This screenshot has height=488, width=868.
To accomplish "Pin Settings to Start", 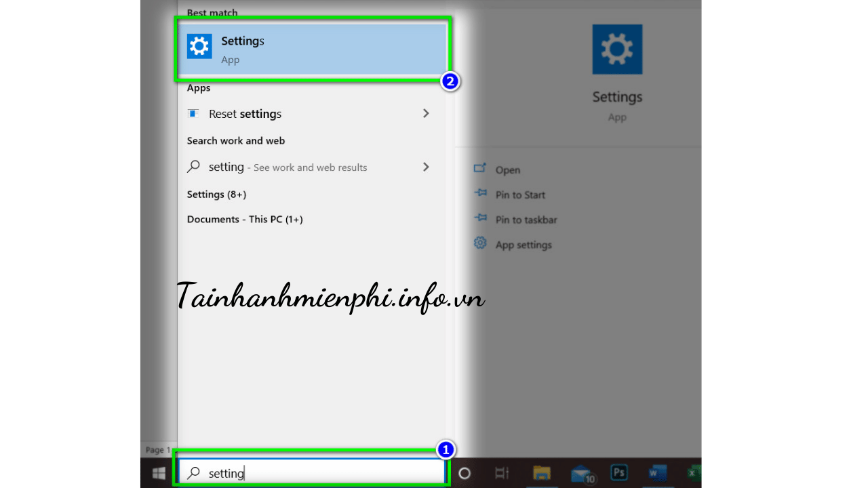I will point(520,195).
